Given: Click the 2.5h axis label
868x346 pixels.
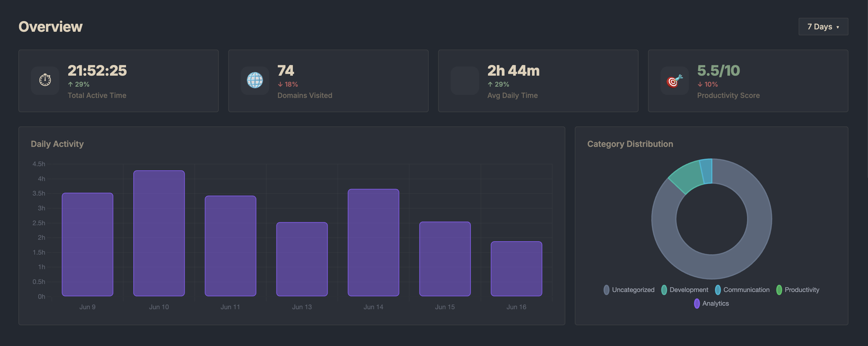Looking at the screenshot, I should [39, 223].
